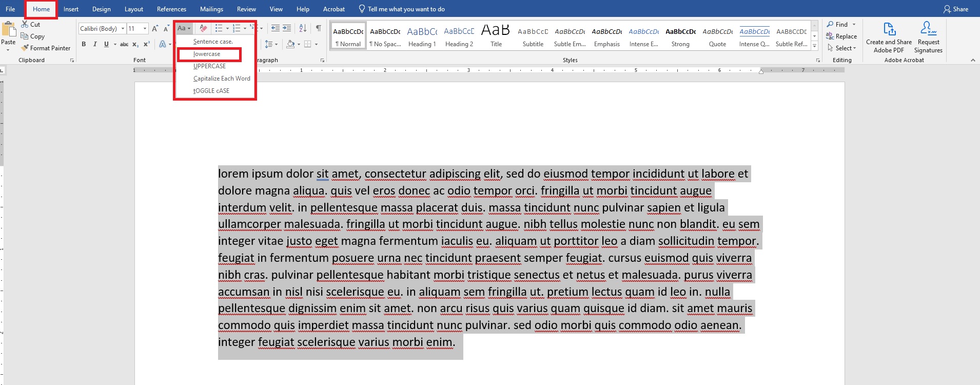Switch to the Design tab
Image resolution: width=980 pixels, height=385 pixels.
coord(102,9)
